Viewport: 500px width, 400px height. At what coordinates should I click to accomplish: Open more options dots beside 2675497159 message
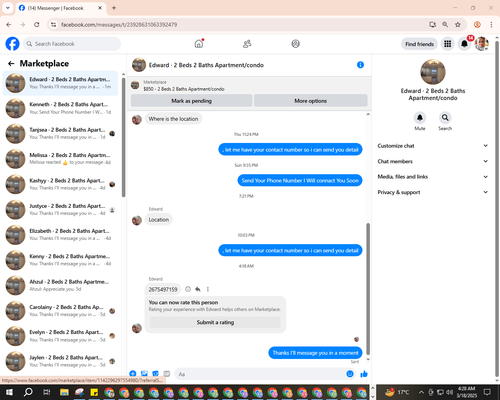point(208,289)
